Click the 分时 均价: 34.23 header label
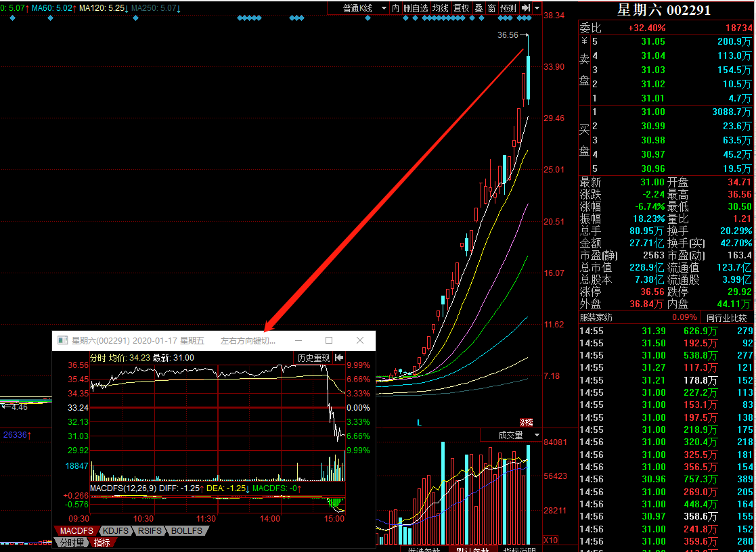Viewport: 756px width, 552px height. [120, 358]
